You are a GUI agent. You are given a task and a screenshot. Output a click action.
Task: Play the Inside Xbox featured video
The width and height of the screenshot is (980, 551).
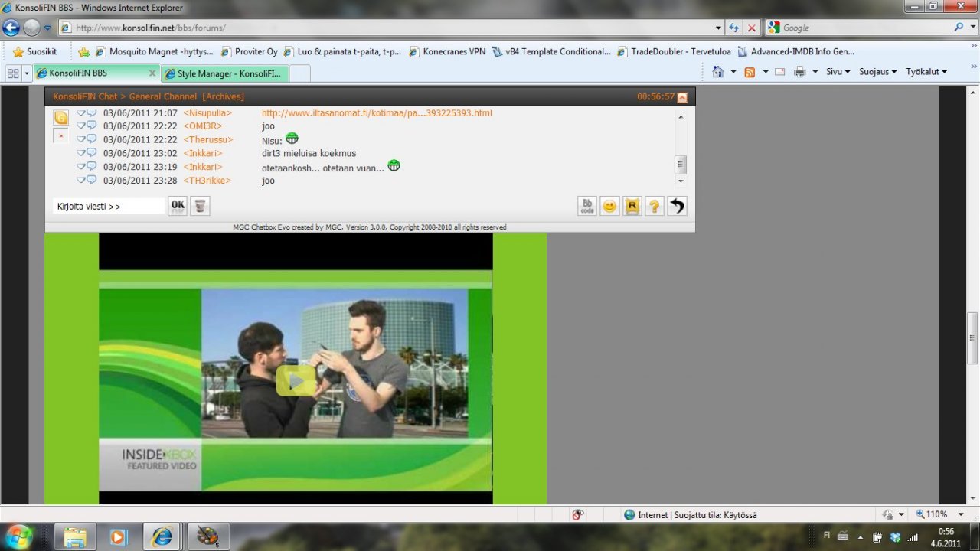point(296,380)
